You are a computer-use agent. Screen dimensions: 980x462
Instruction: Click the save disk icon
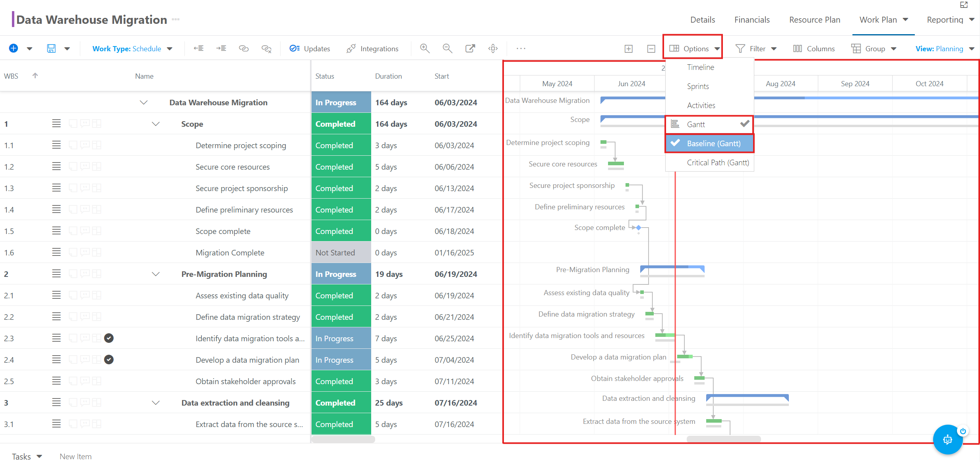(51, 48)
